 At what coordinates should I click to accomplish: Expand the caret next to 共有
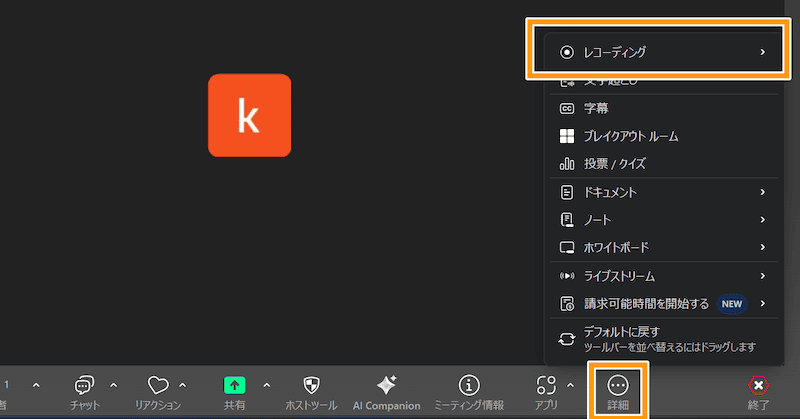[266, 385]
